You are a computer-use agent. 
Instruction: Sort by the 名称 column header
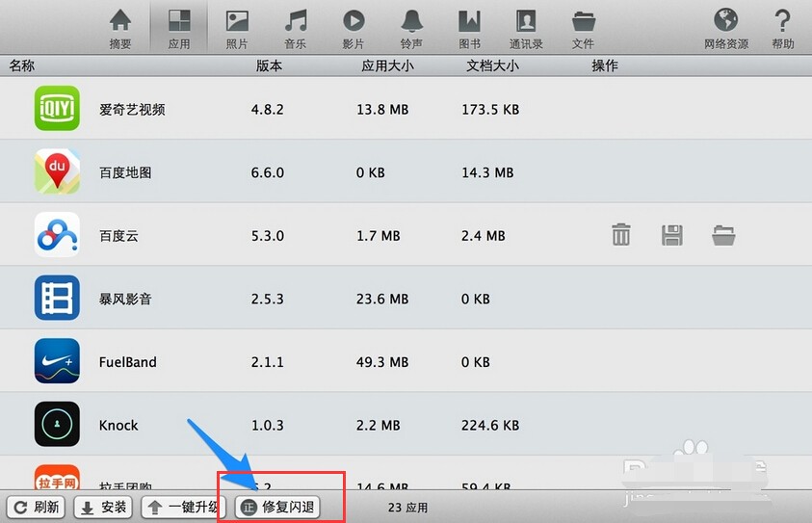[22, 65]
